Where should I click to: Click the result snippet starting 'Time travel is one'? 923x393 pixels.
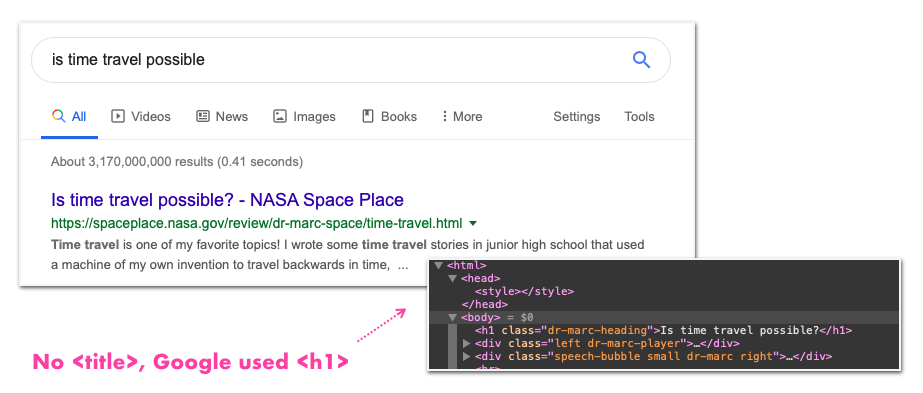(x=347, y=255)
